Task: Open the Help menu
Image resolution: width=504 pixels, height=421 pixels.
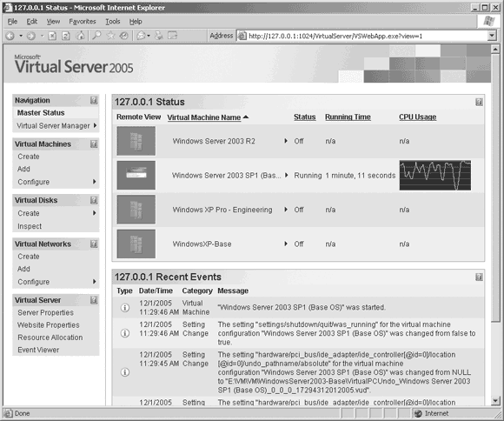Action: [x=136, y=22]
